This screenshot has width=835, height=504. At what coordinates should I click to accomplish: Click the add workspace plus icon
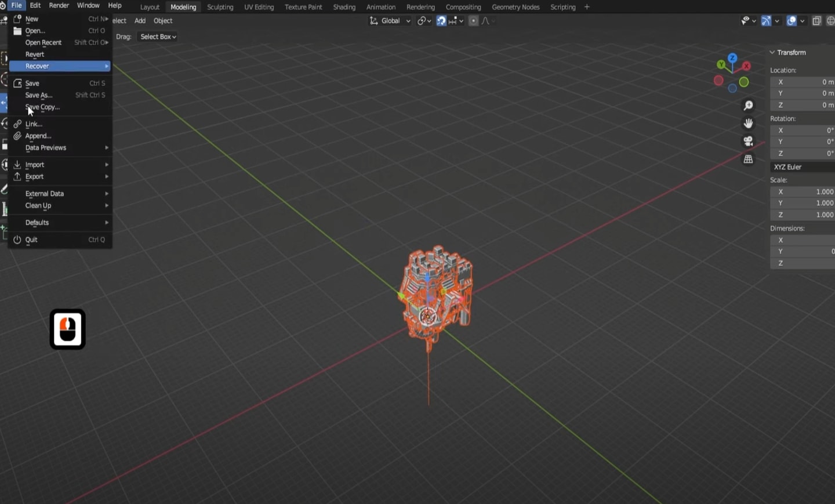click(587, 7)
